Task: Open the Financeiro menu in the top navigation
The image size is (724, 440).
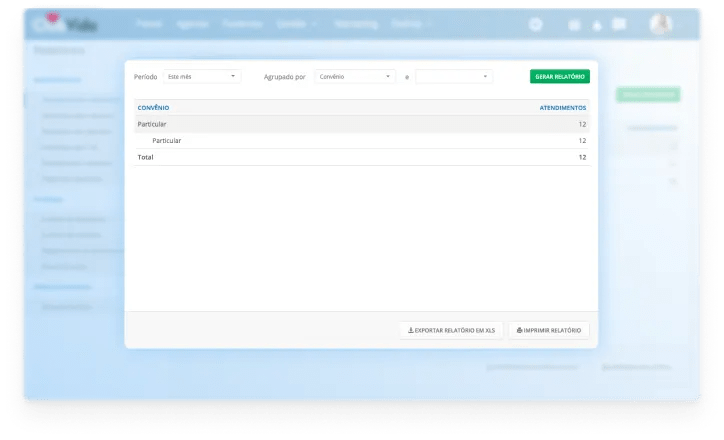Action: 242,22
